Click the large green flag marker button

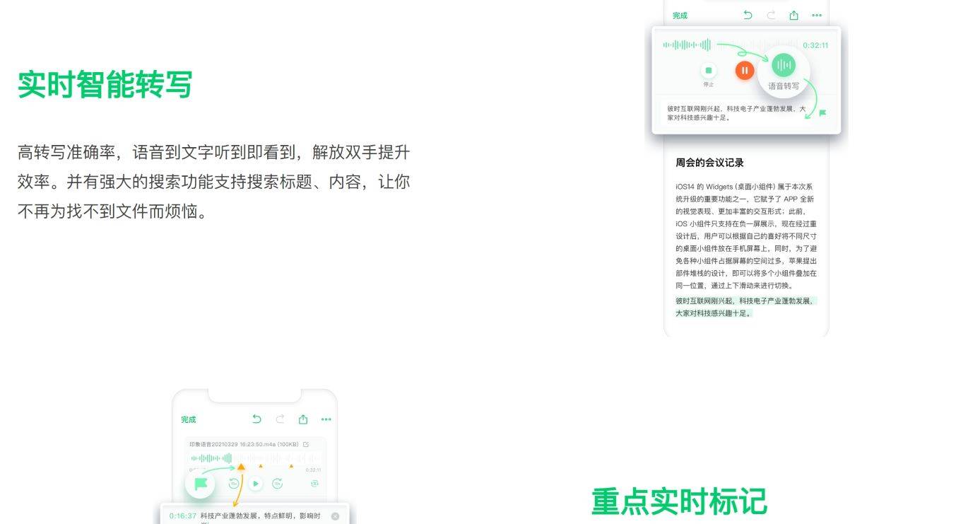[x=200, y=484]
